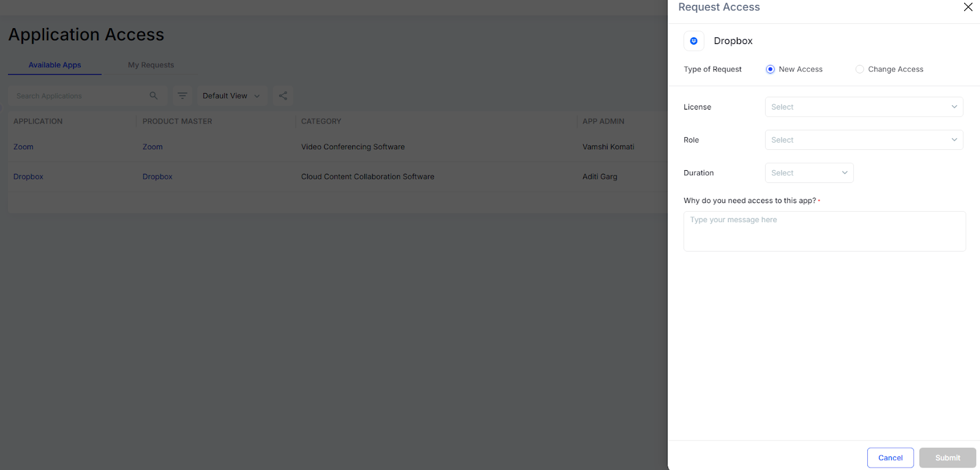
Task: Open the filter icon
Action: click(183, 95)
